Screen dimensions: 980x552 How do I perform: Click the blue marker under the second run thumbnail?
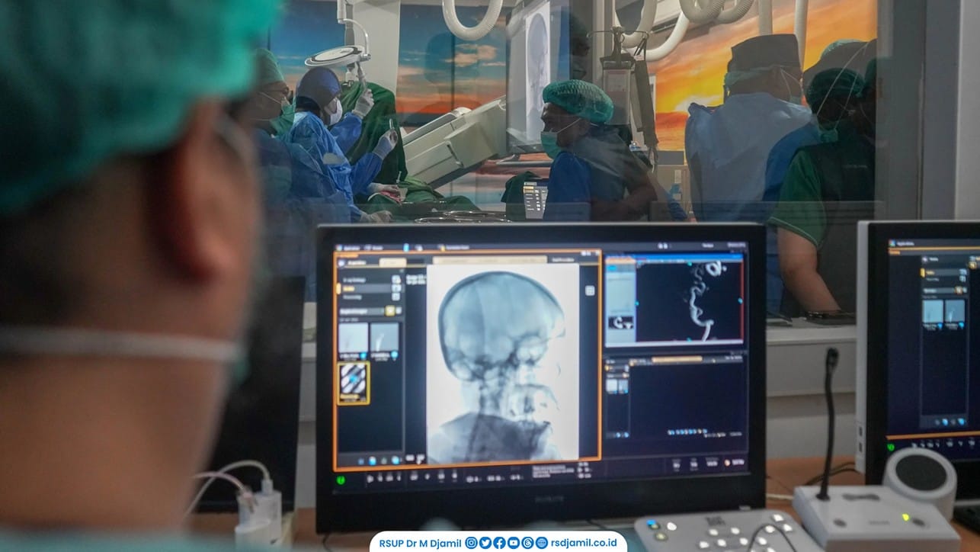pyautogui.click(x=394, y=355)
